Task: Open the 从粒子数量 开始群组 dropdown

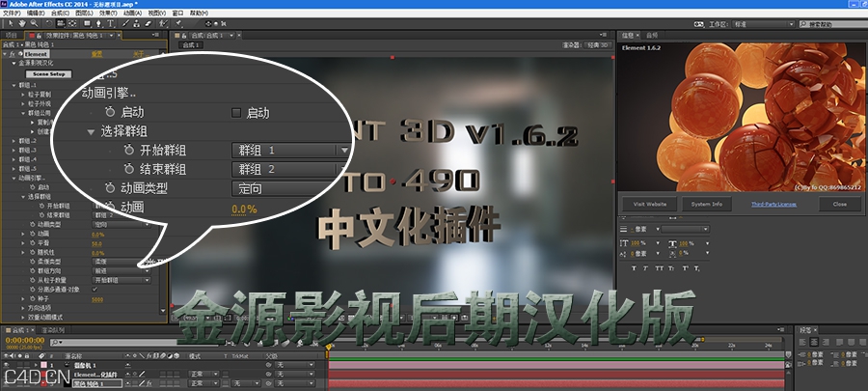Action: (121, 280)
